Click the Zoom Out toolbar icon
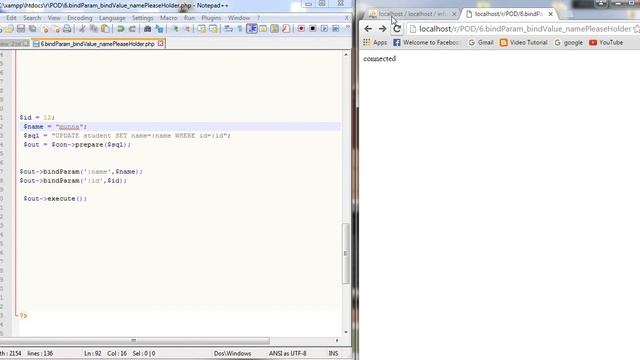The height and width of the screenshot is (360, 640). pos(187,29)
